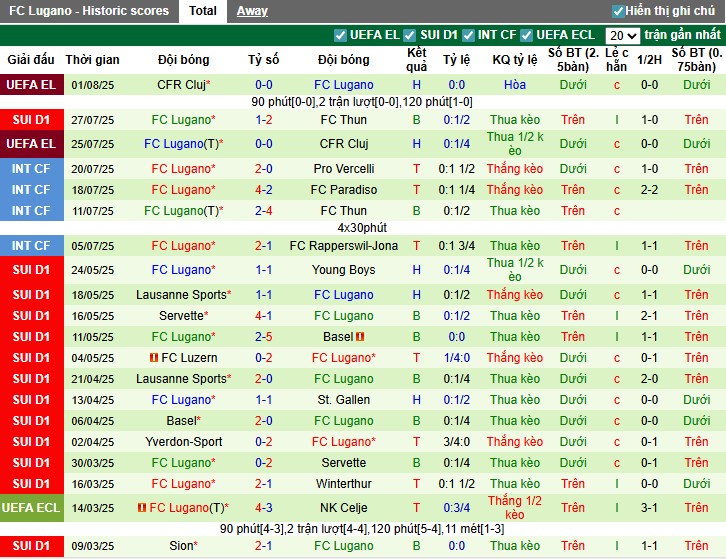Viewport: 726px width, 559px height.
Task: Click the KQ tỷ lệ column header
Action: [515, 60]
